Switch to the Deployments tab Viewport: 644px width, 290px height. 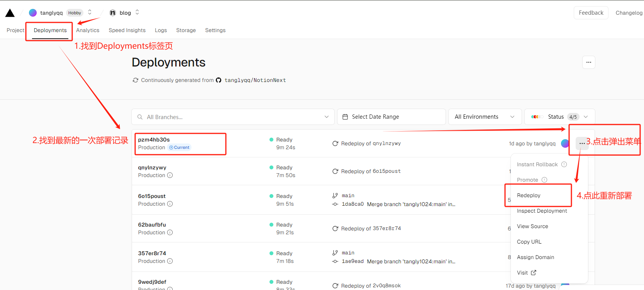coord(50,30)
